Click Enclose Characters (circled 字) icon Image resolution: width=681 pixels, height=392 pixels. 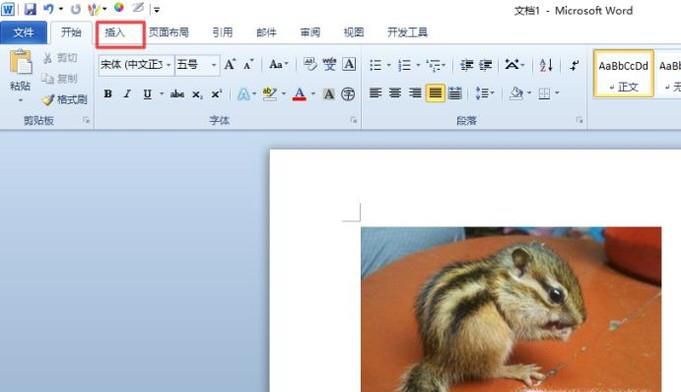coord(348,94)
